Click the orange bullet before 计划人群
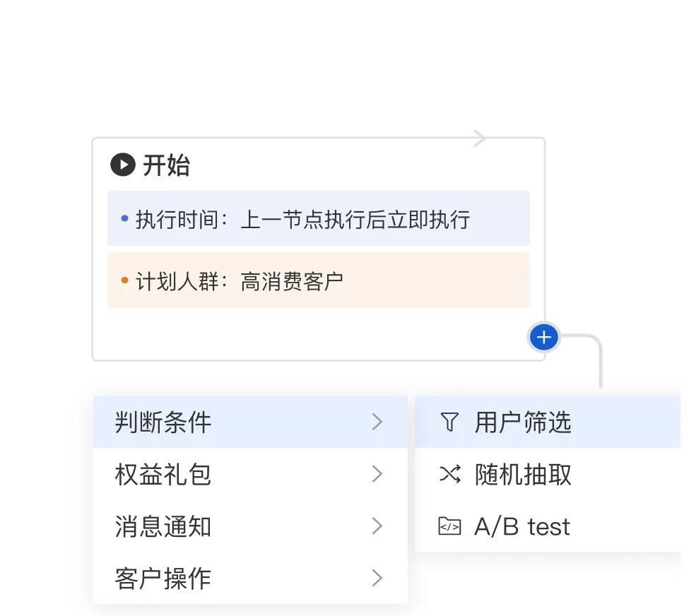This screenshot has height=616, width=689. tap(124, 281)
